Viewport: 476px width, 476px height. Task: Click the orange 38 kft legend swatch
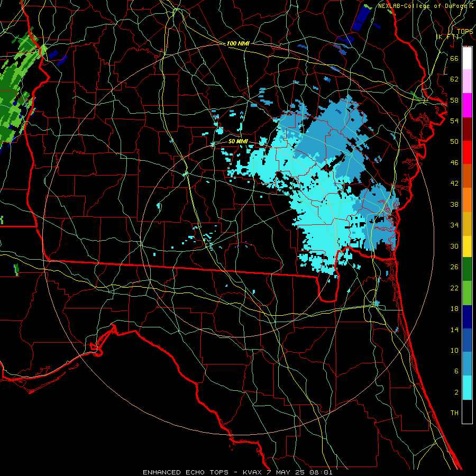467,199
